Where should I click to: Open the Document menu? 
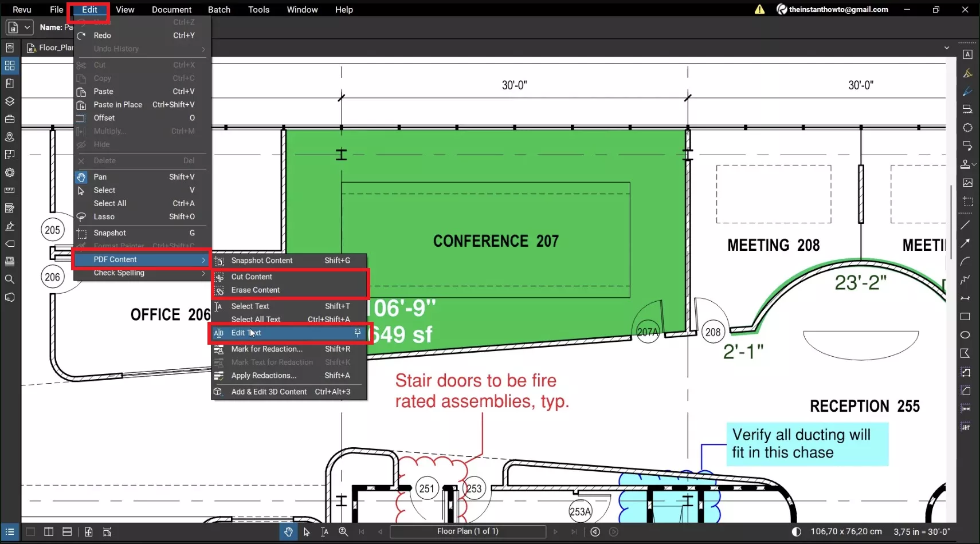[x=171, y=10]
